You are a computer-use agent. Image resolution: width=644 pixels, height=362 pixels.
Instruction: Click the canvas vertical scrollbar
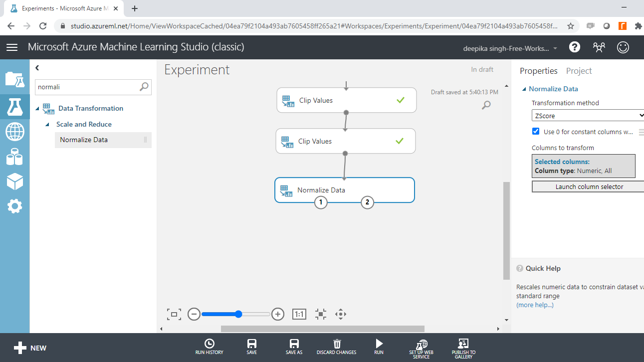pyautogui.click(x=506, y=230)
